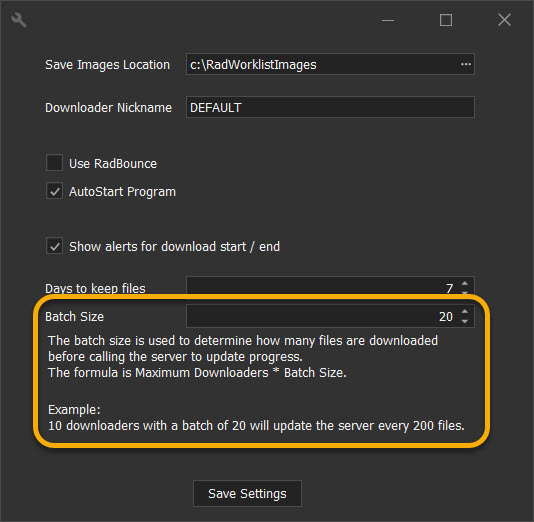Click the Use RadBounce label text
Image resolution: width=534 pixels, height=522 pixels.
pyautogui.click(x=113, y=163)
